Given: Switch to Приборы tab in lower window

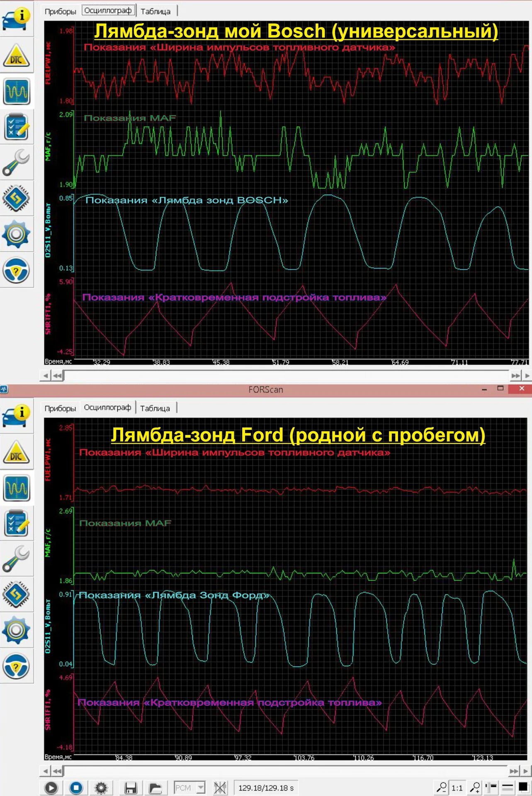Looking at the screenshot, I should 61,408.
